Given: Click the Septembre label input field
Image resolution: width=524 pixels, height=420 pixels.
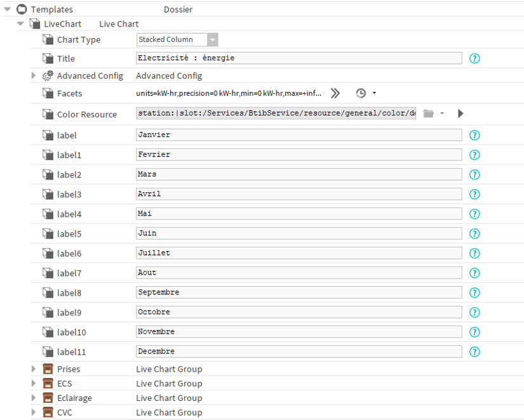Looking at the screenshot, I should pos(299,292).
